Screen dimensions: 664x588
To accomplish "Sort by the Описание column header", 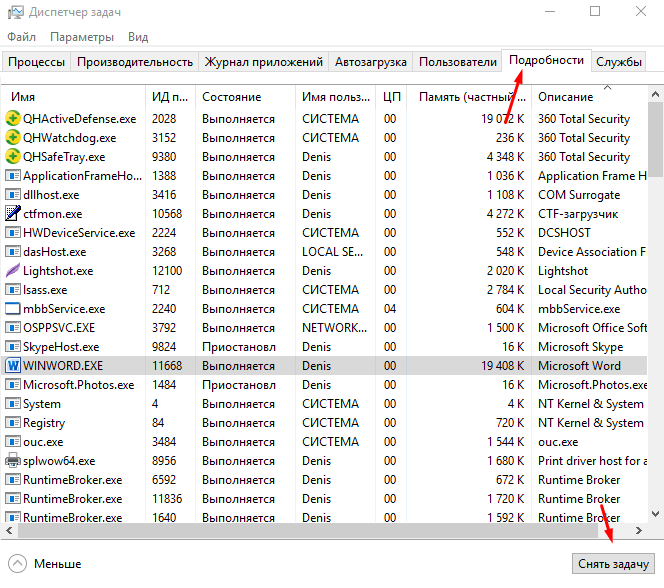I will pyautogui.click(x=589, y=97).
